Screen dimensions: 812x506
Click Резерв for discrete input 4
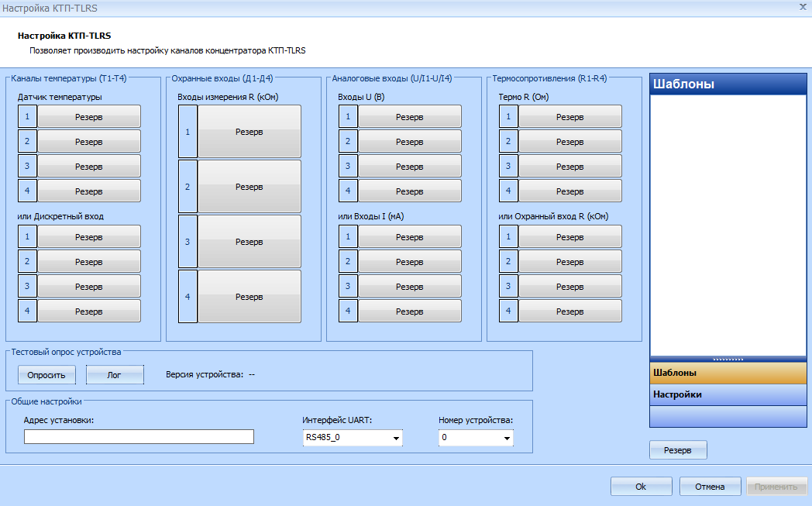pyautogui.click(x=89, y=312)
